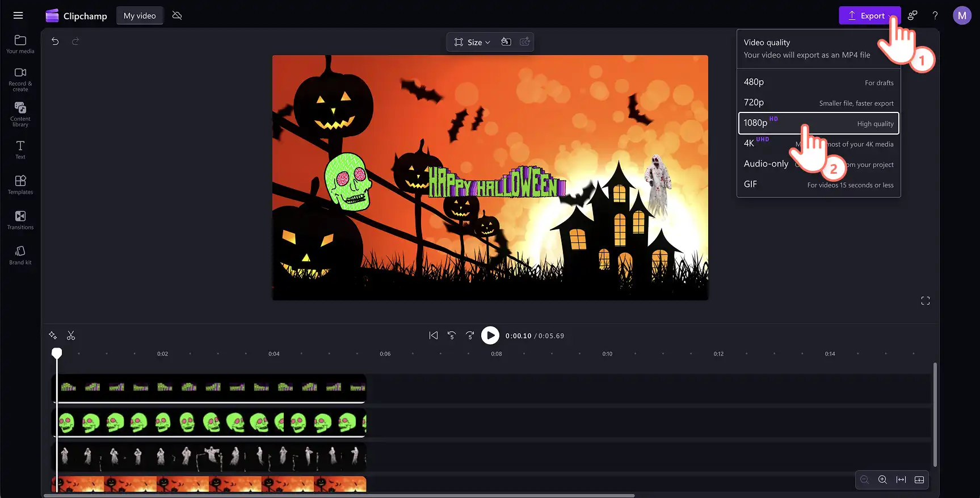Click the Export button
980x498 pixels.
click(x=869, y=15)
